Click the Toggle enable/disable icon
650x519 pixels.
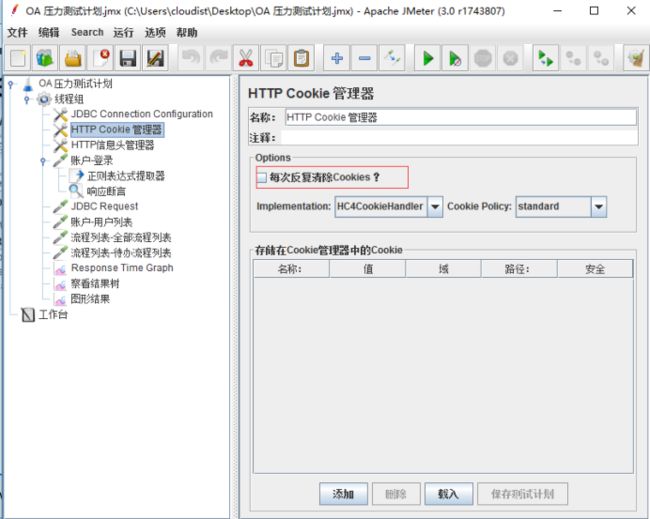click(x=392, y=58)
